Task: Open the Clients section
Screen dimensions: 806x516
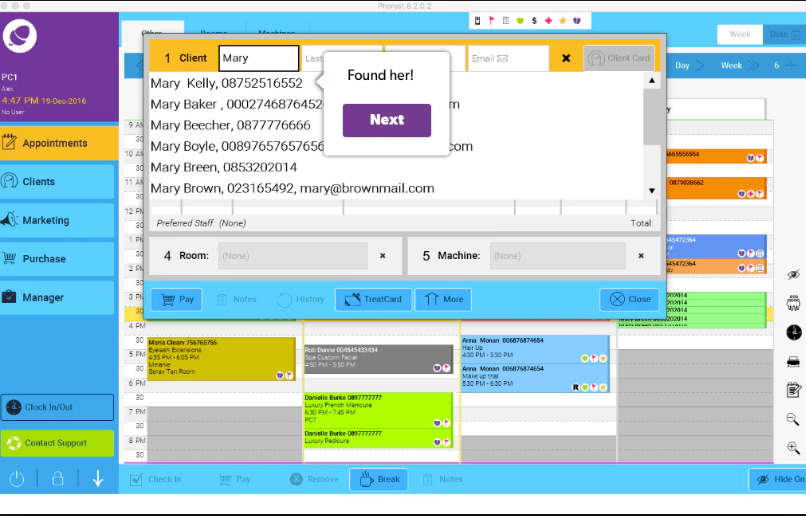Action: click(x=58, y=182)
